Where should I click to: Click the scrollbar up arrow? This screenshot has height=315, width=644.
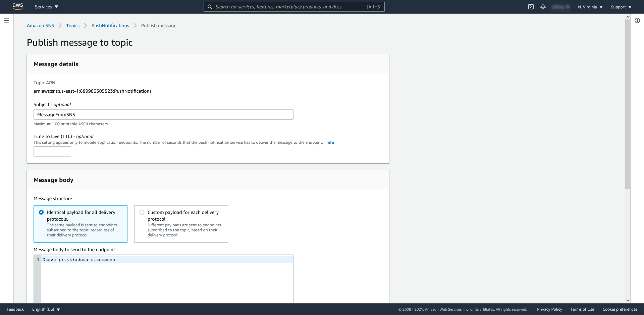point(628,17)
